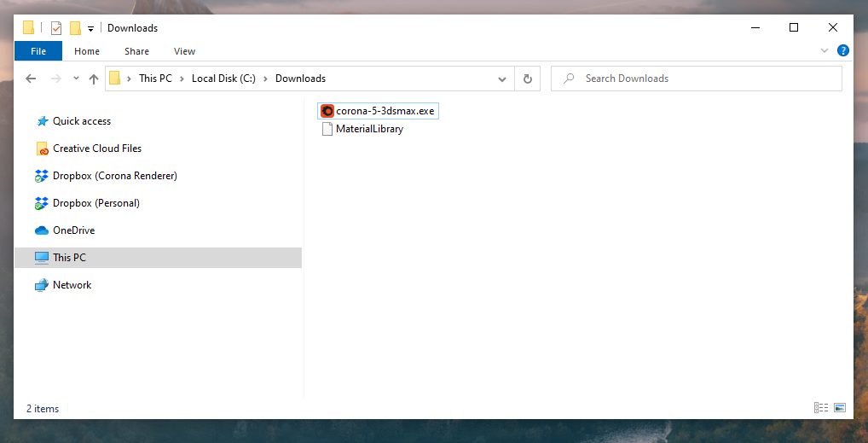The height and width of the screenshot is (443, 868).
Task: Switch to Details view layout
Action: [821, 408]
